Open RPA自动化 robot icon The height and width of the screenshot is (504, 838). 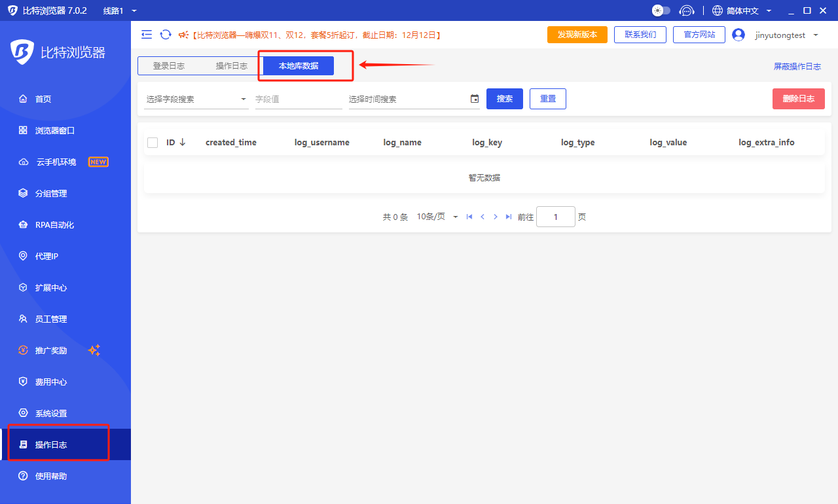[x=24, y=225]
